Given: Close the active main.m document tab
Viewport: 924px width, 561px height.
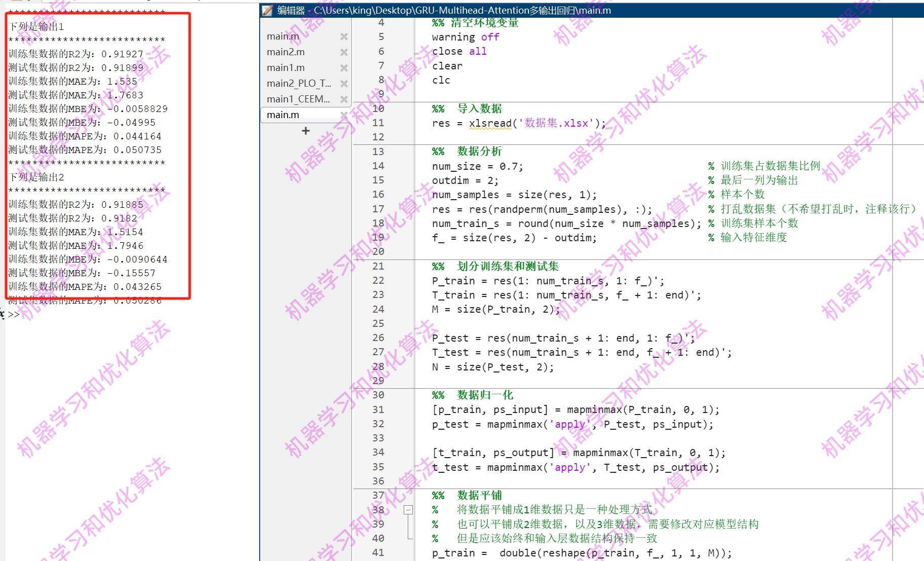Looking at the screenshot, I should (344, 115).
